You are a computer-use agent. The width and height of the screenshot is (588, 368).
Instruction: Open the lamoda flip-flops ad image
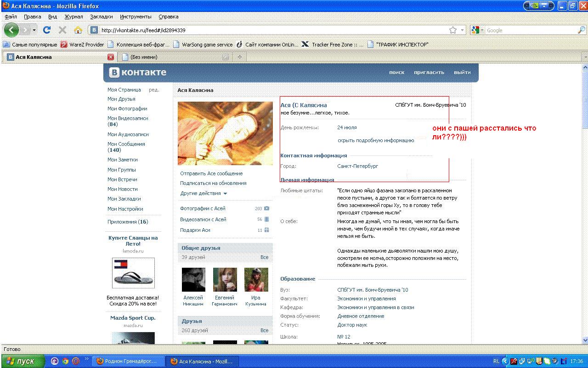133,273
